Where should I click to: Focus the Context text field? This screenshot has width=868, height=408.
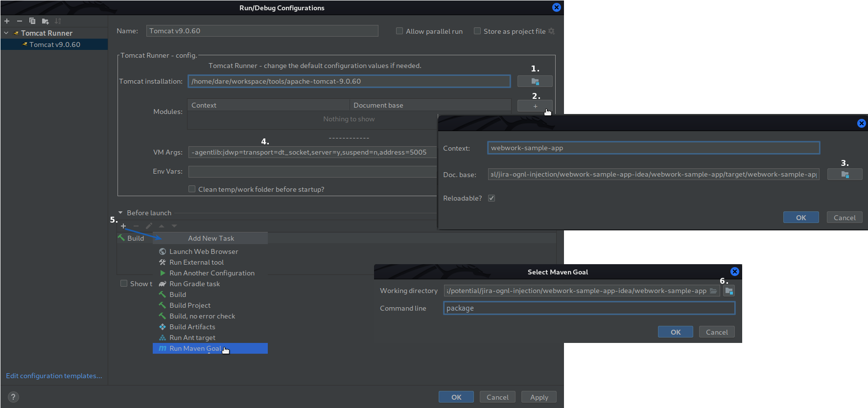pyautogui.click(x=654, y=148)
